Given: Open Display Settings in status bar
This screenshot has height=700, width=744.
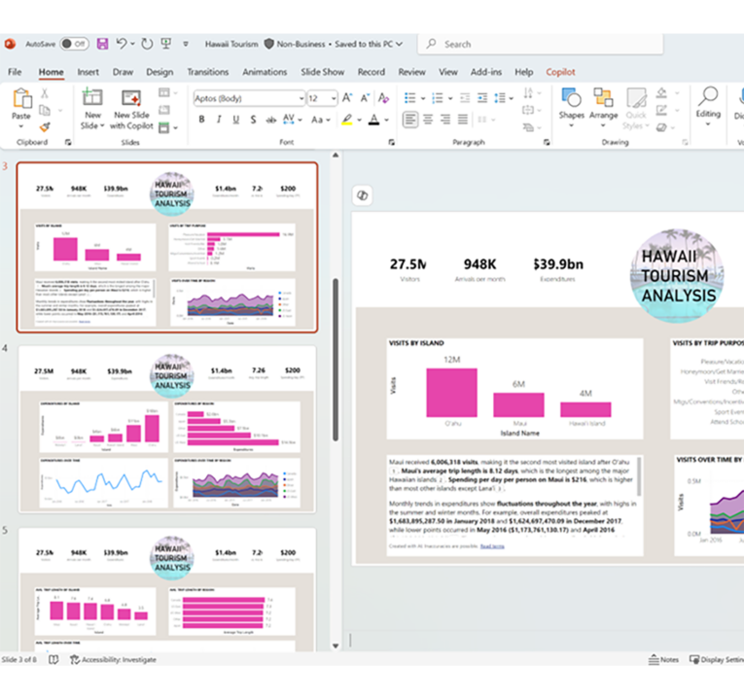Looking at the screenshot, I should (717, 660).
